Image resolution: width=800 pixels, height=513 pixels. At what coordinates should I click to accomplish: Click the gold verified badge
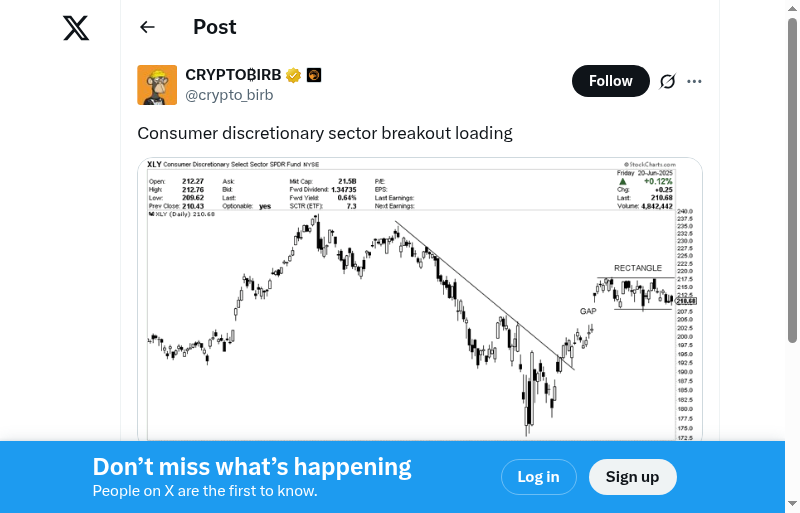(x=294, y=75)
